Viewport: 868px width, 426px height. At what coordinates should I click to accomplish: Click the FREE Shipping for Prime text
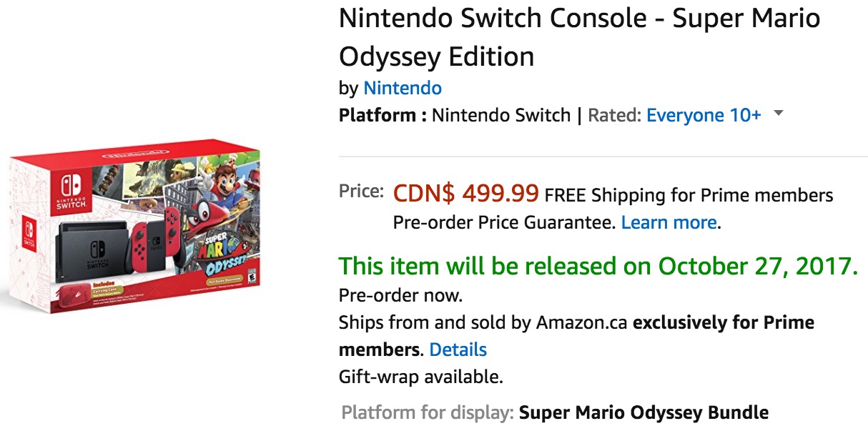coord(689,194)
